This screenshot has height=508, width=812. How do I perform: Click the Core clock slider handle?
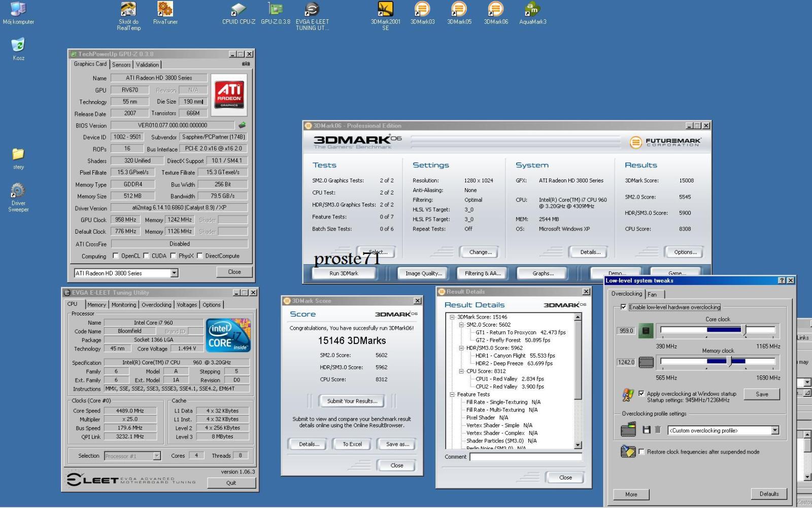[744, 330]
